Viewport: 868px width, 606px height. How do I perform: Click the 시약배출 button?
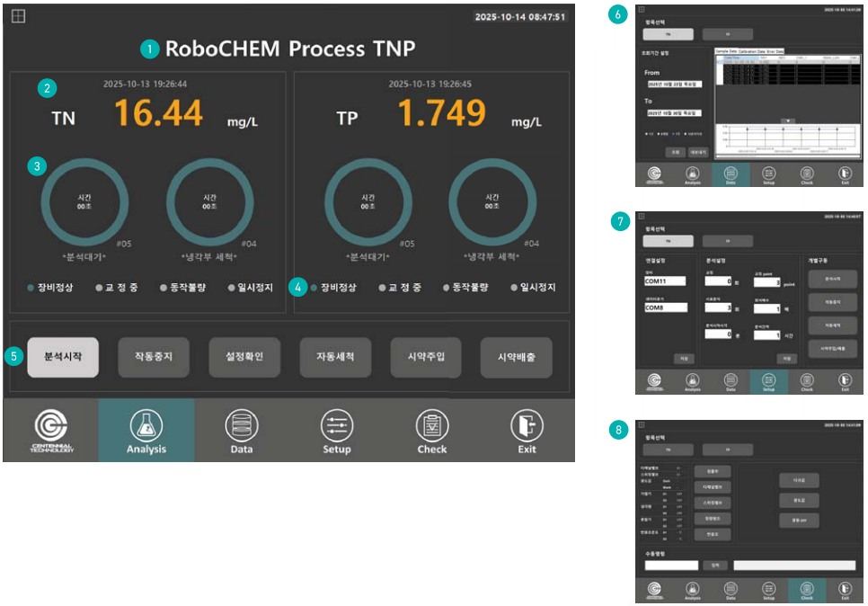point(517,357)
